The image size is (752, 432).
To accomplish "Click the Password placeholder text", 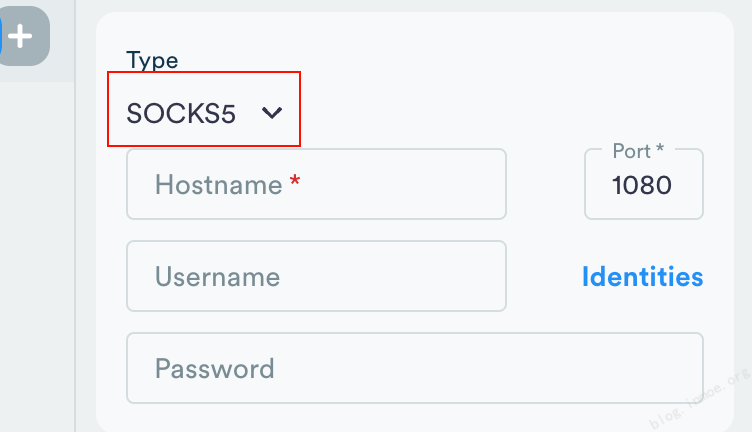I will point(214,369).
